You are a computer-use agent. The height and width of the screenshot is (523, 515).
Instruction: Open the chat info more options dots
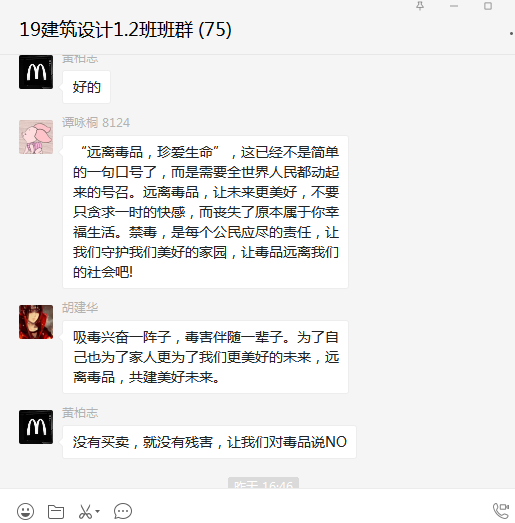coord(511,33)
